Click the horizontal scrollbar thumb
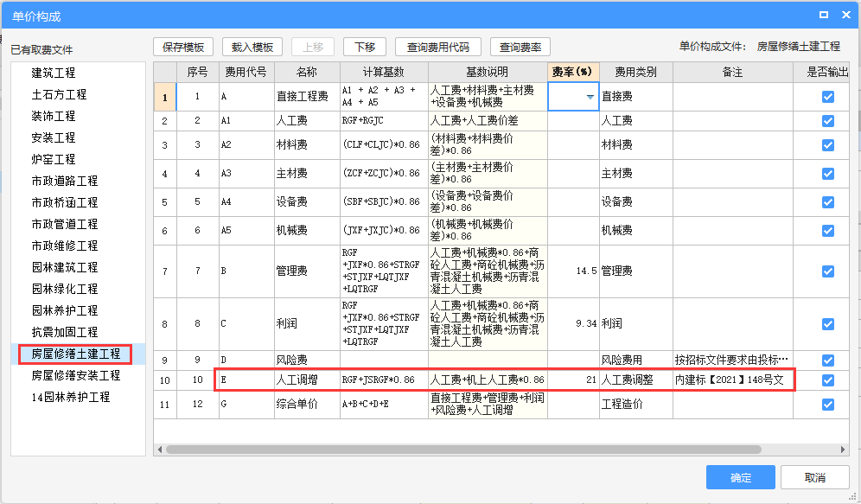 463,450
